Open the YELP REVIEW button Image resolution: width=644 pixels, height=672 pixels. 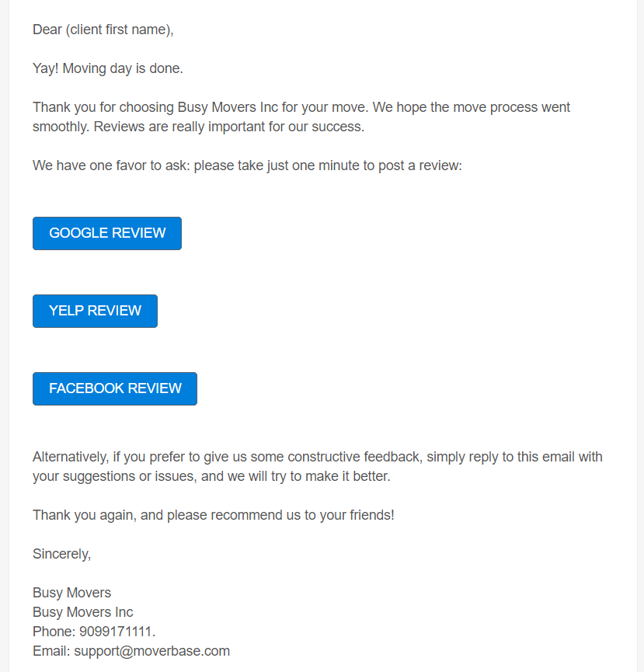95,312
